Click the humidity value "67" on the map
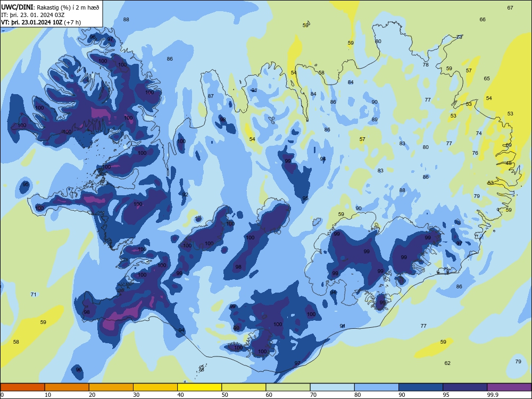 tap(510, 7)
